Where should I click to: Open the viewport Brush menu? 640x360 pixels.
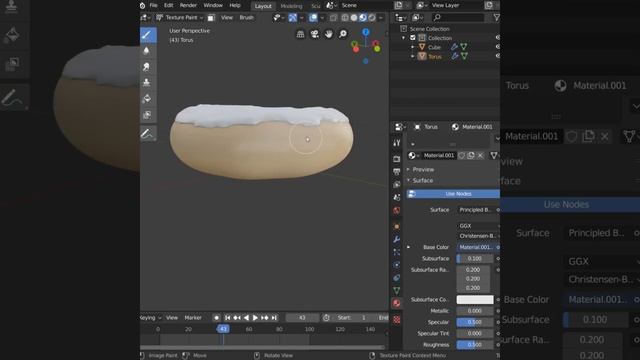pyautogui.click(x=246, y=18)
